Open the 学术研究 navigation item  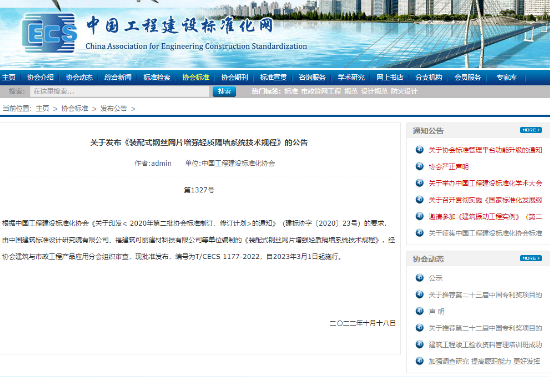[x=351, y=77]
